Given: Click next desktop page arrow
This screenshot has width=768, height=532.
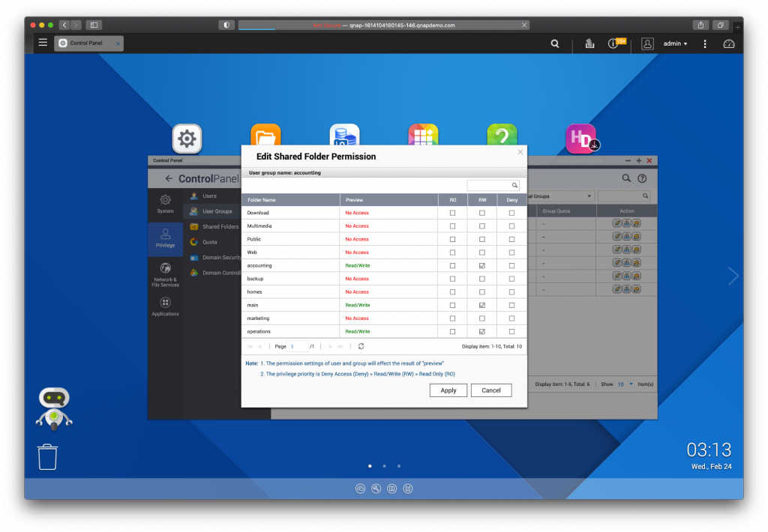Looking at the screenshot, I should 733,276.
